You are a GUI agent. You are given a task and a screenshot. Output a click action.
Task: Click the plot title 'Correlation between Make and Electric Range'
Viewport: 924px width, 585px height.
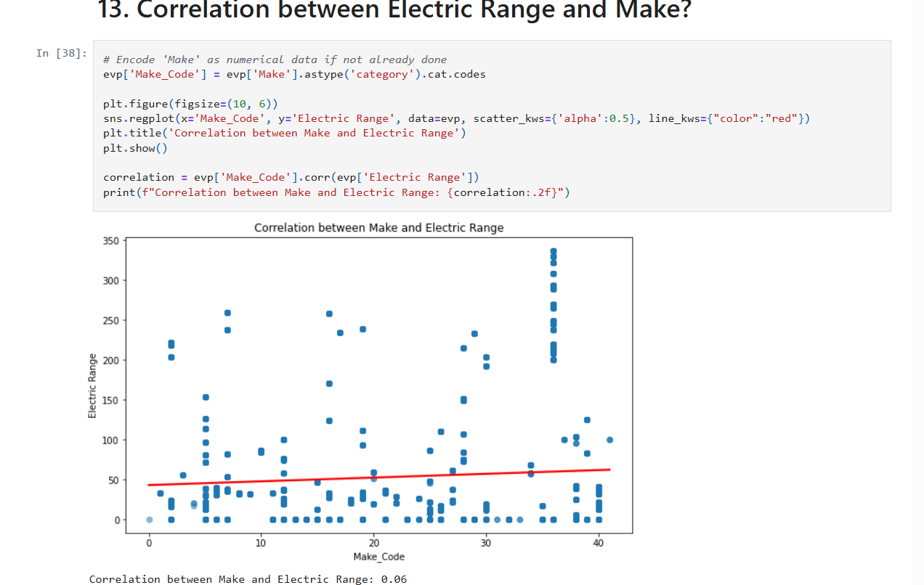tap(378, 228)
